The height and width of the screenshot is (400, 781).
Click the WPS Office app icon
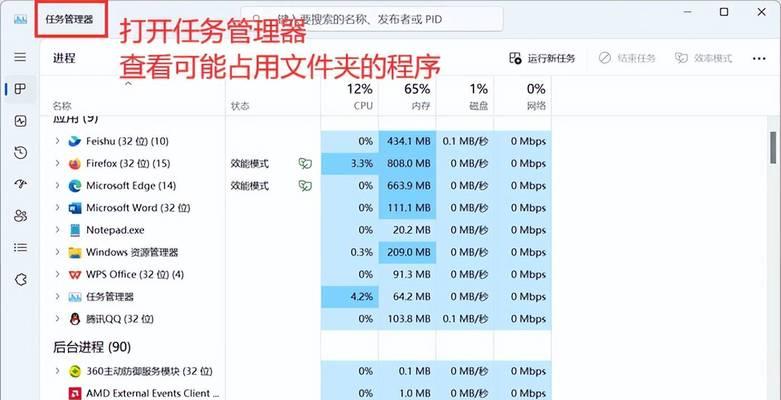coord(75,274)
